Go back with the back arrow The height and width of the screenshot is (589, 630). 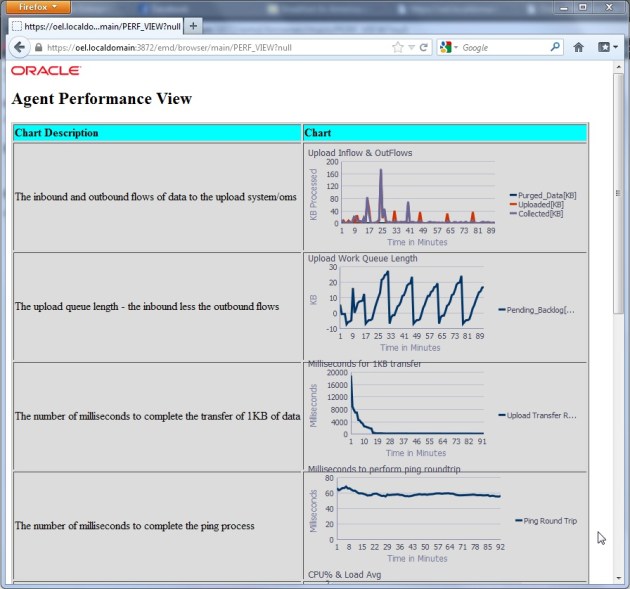[19, 47]
